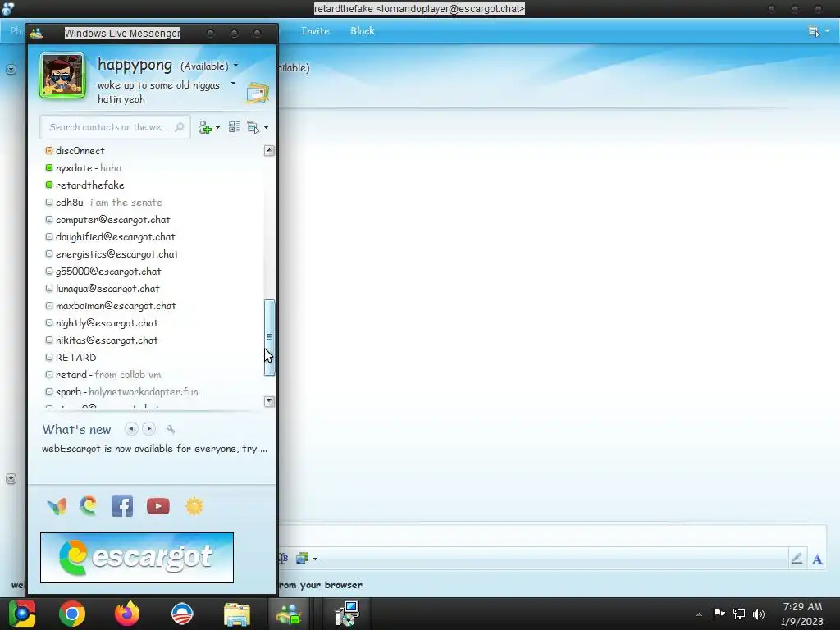Open the taskbar start button

click(x=21, y=614)
